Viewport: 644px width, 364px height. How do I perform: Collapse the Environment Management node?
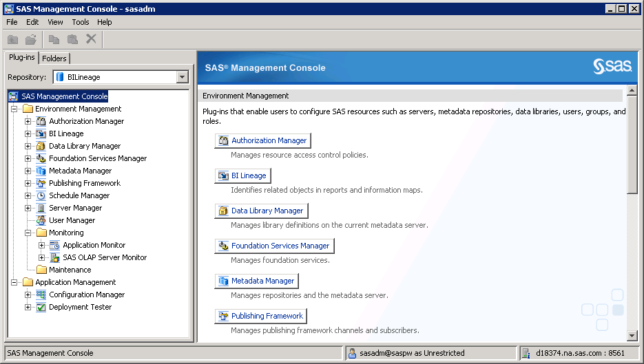(14, 109)
